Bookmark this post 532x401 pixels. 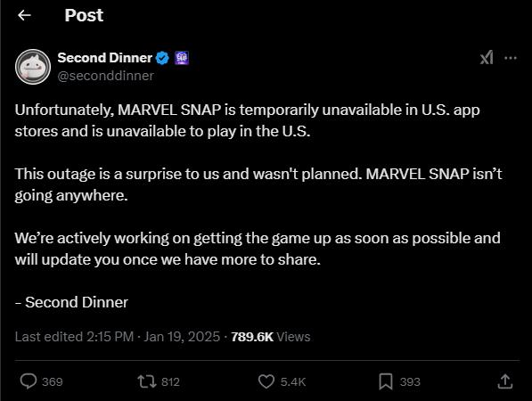(x=386, y=381)
